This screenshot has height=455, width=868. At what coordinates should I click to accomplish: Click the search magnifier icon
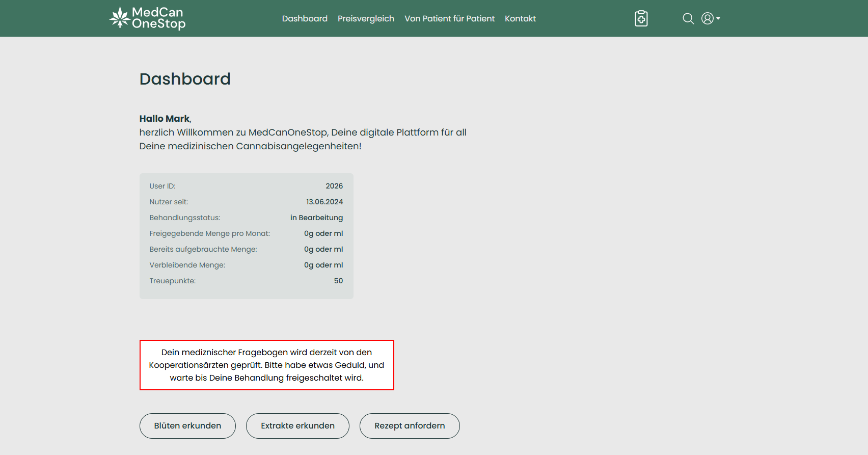click(x=688, y=18)
